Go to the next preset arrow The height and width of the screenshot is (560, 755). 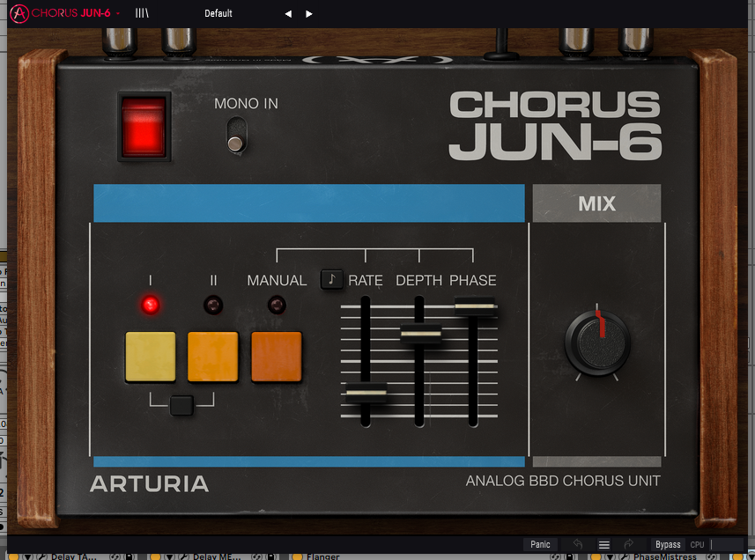tap(309, 14)
